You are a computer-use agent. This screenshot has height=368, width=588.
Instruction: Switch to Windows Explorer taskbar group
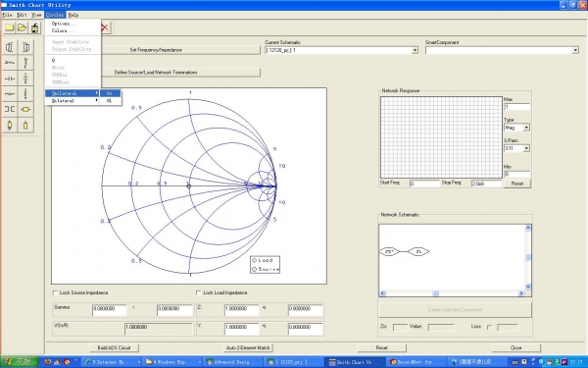point(172,362)
